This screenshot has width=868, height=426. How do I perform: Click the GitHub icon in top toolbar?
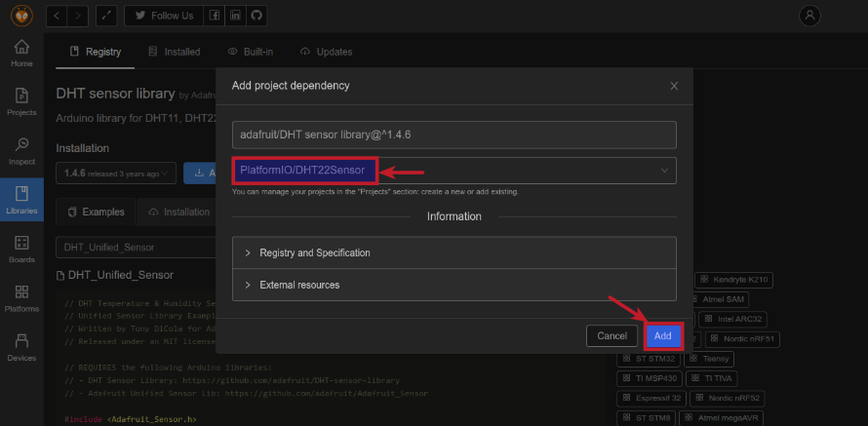(x=256, y=16)
